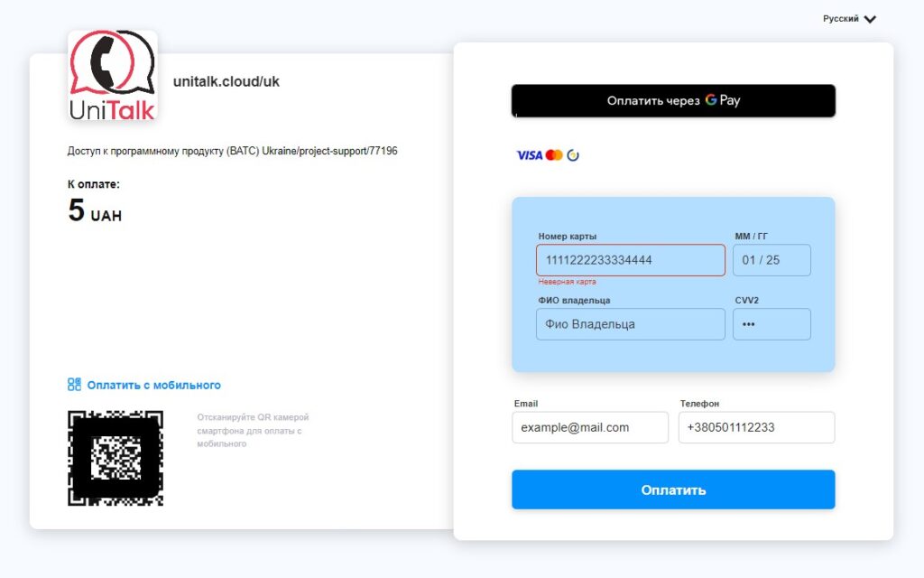Click the '5 UAH' payment amount
The height and width of the screenshot is (578, 924).
coord(95,211)
